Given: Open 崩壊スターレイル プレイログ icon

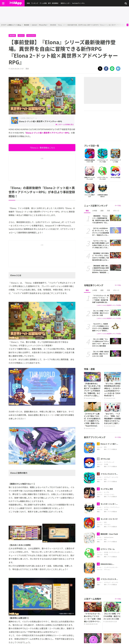Looking at the screenshot, I should point(89,171).
